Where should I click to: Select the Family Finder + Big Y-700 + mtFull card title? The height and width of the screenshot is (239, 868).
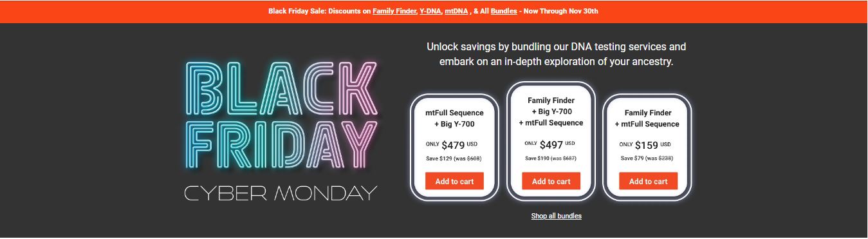pyautogui.click(x=551, y=111)
